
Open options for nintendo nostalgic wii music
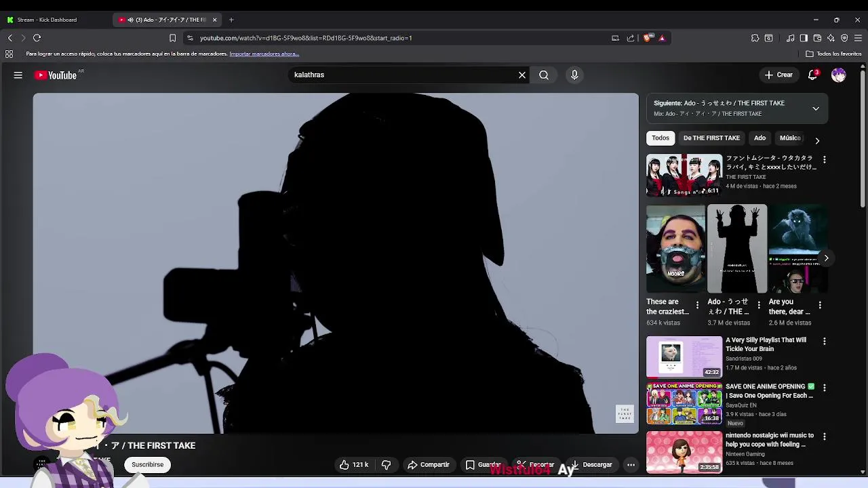click(x=825, y=436)
